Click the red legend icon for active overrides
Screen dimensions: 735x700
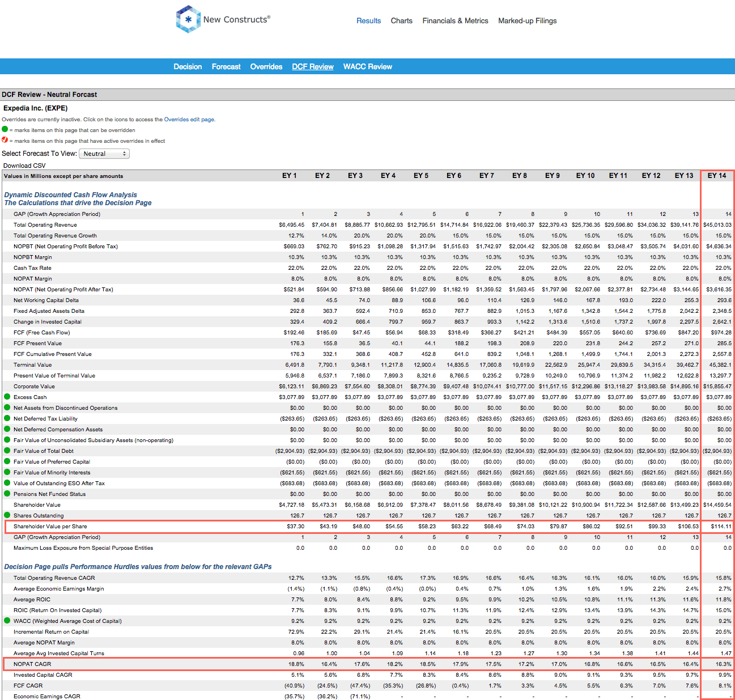(5, 140)
